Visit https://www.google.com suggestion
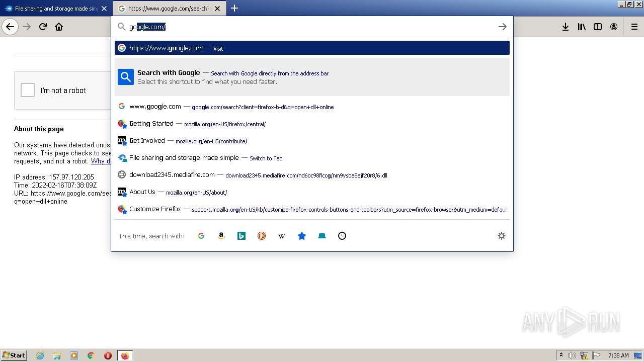644x362 pixels. [312, 48]
